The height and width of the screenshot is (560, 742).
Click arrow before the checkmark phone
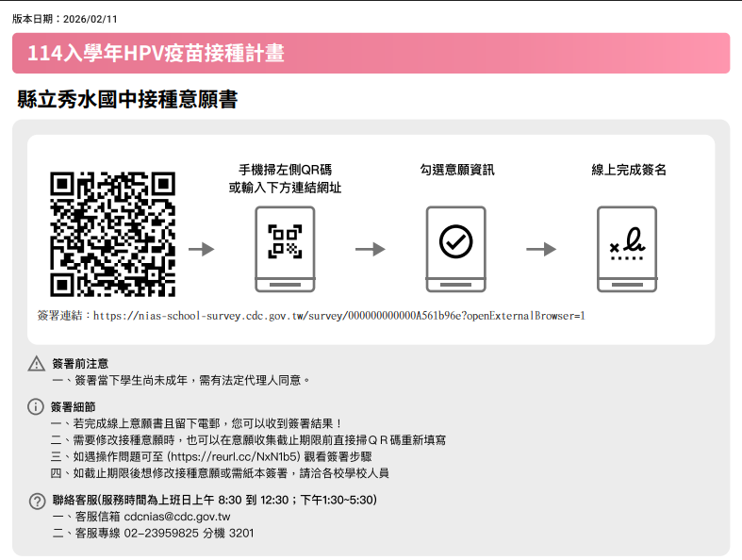click(x=370, y=249)
